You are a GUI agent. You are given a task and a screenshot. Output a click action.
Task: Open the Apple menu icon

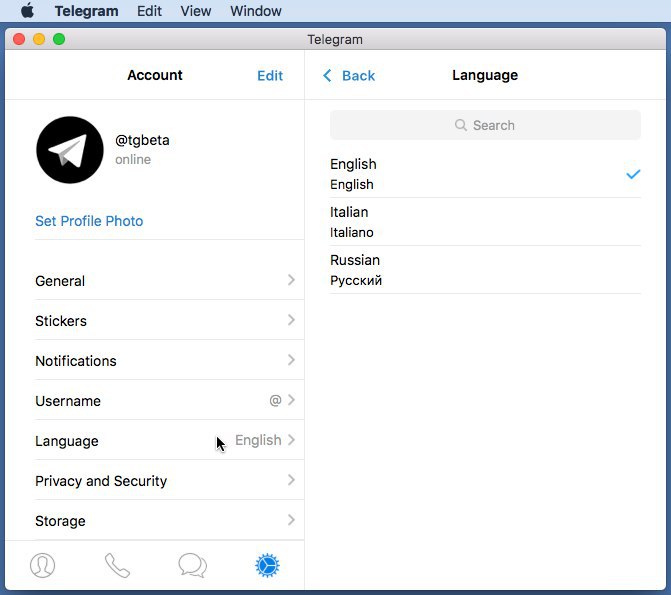pyautogui.click(x=27, y=11)
